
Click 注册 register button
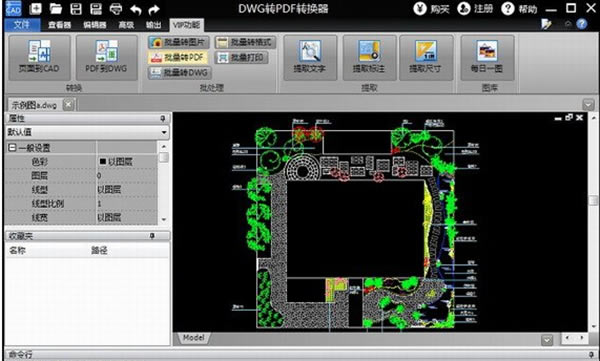pos(475,8)
